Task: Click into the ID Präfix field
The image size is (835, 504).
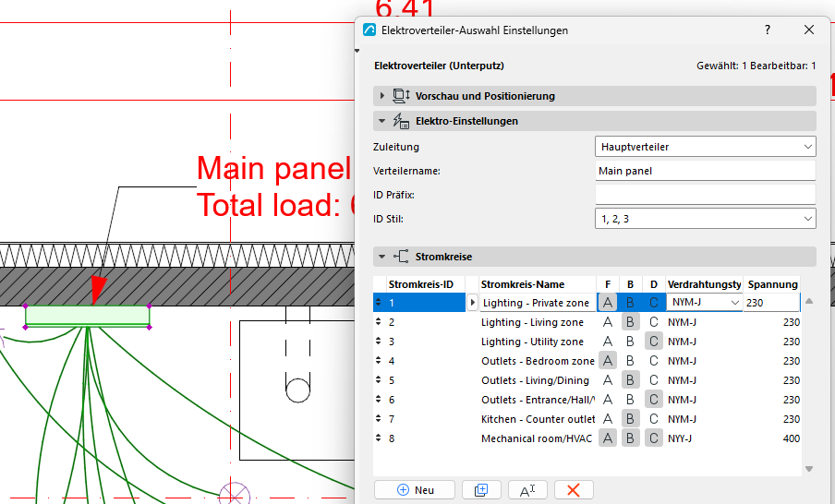Action: point(705,195)
